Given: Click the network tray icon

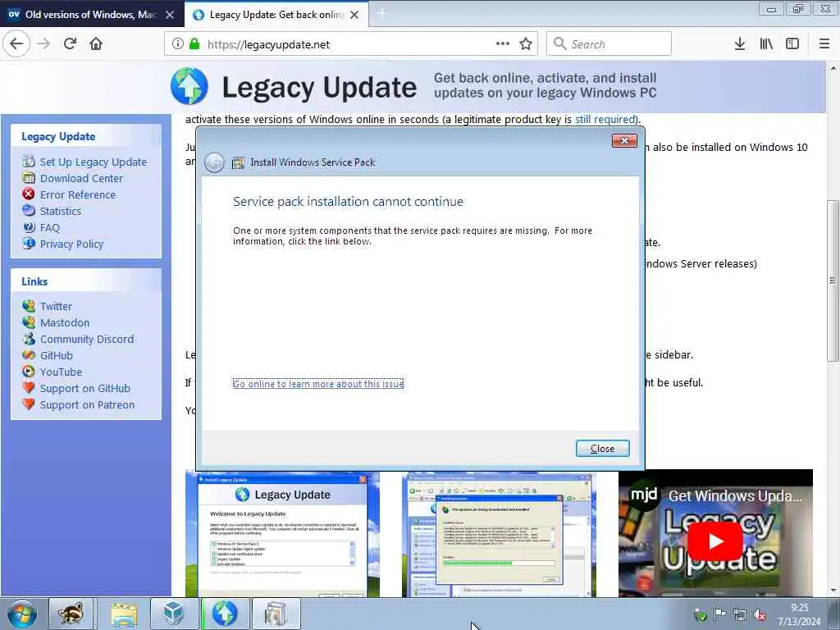Looking at the screenshot, I should (x=740, y=615).
